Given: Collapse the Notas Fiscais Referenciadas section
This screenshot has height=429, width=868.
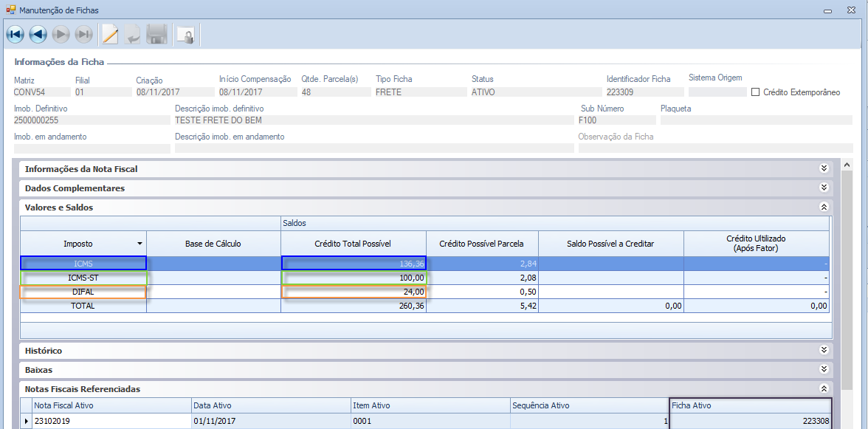Looking at the screenshot, I should [824, 388].
